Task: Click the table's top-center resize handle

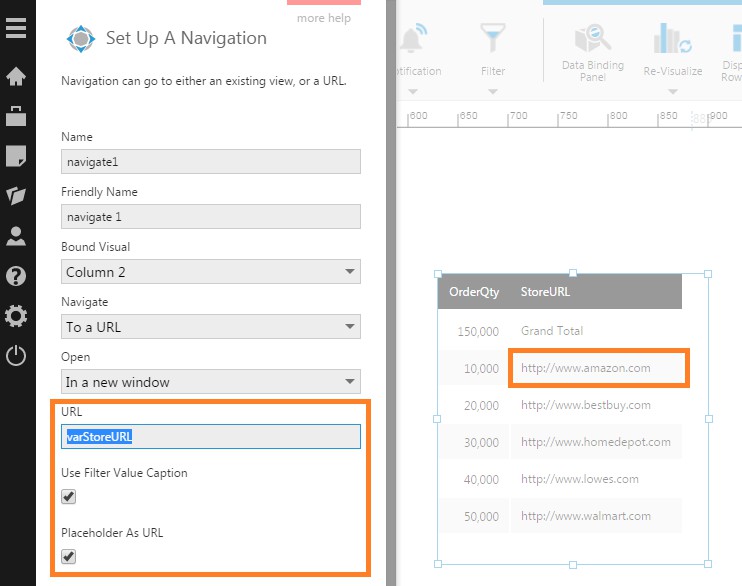Action: tap(573, 273)
